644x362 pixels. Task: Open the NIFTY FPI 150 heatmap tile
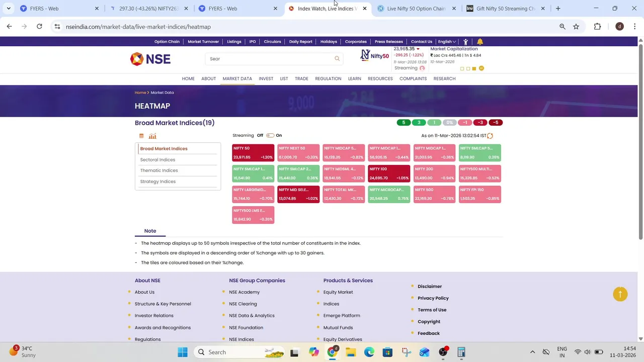(480, 194)
